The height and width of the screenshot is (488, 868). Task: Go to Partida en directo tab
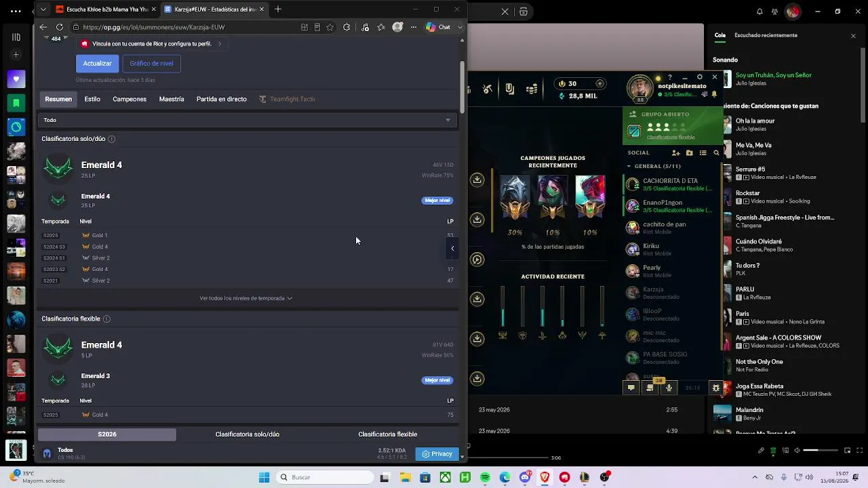(222, 99)
